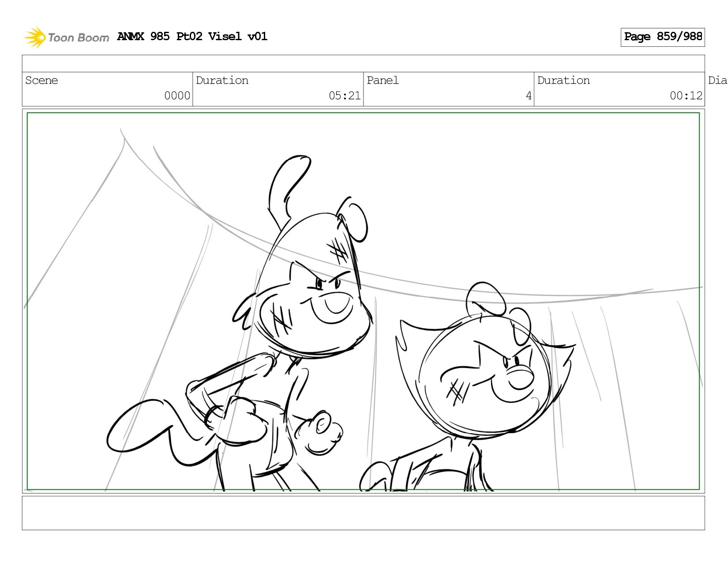Click the Duration label next to Panel

[x=563, y=80]
